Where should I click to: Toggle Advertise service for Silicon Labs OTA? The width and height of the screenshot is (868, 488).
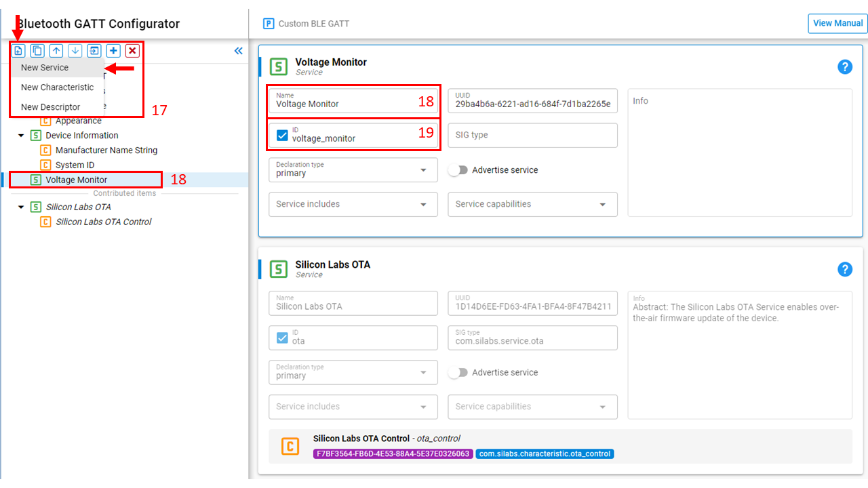458,373
